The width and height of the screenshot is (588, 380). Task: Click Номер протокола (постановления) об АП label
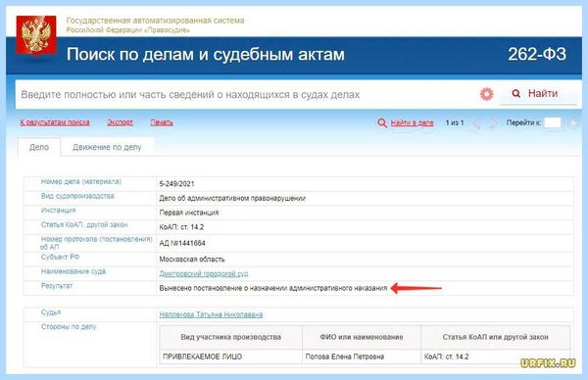[96, 243]
